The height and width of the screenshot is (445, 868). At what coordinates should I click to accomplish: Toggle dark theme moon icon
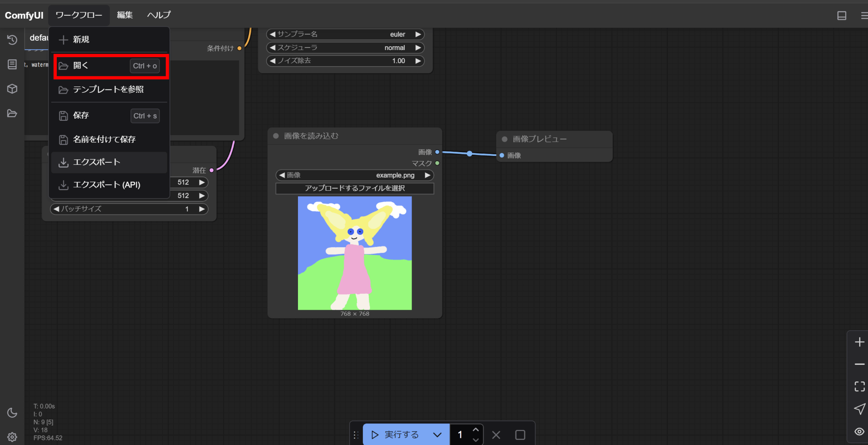(12, 413)
